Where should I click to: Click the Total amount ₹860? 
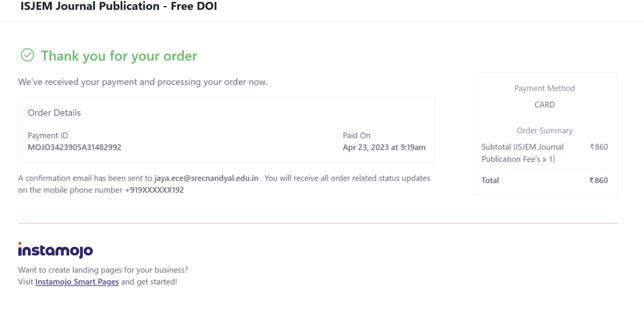pyautogui.click(x=599, y=180)
